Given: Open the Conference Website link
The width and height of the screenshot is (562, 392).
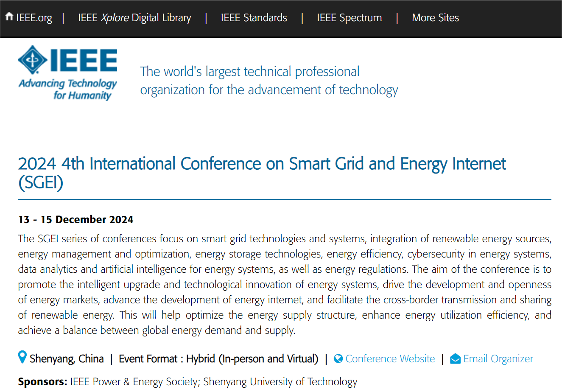Looking at the screenshot, I should [390, 359].
